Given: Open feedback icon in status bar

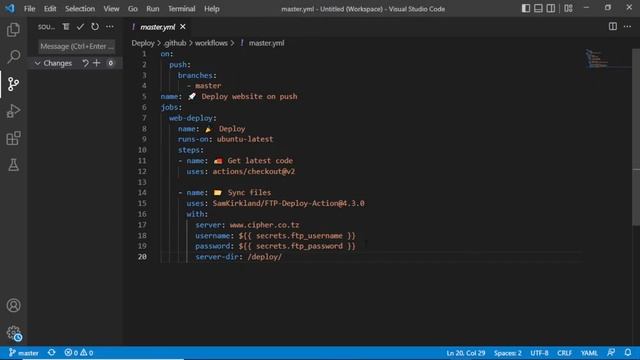Looking at the screenshot, I should point(611,353).
